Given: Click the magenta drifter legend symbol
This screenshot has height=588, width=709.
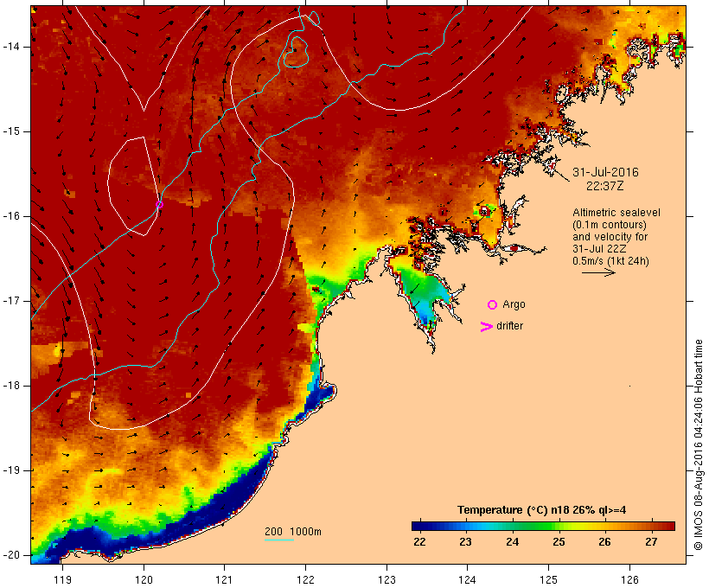Looking at the screenshot, I should (486, 327).
